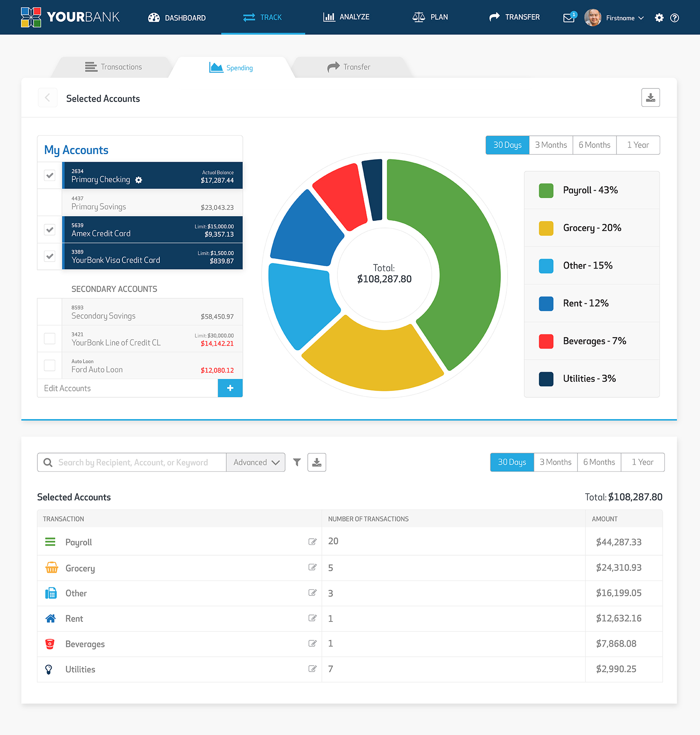Click the Payroll amount $44,287.33
This screenshot has width=700, height=735.
tap(619, 542)
